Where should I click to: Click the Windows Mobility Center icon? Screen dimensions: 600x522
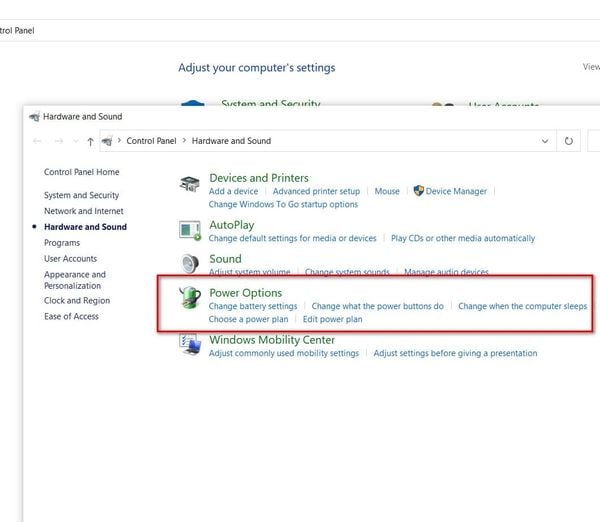coord(189,345)
